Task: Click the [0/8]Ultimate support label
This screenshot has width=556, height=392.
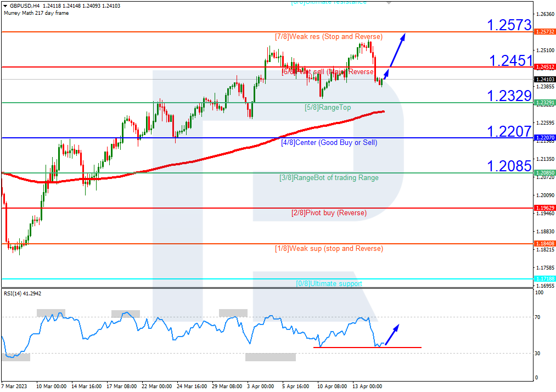Action: coord(329,283)
